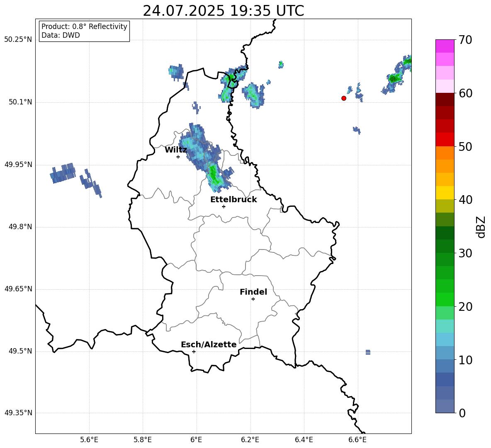This screenshot has height=448, width=491.
Task: Click the 60 label on the colorbar
Action: (465, 93)
